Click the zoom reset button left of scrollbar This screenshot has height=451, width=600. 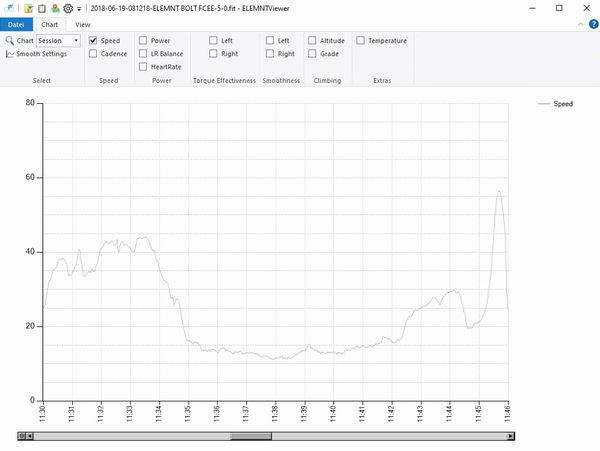(x=22, y=436)
